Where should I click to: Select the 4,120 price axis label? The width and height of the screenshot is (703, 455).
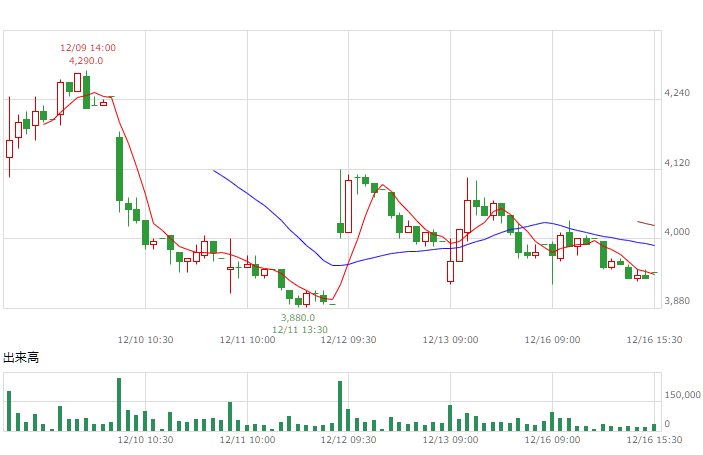[x=677, y=163]
